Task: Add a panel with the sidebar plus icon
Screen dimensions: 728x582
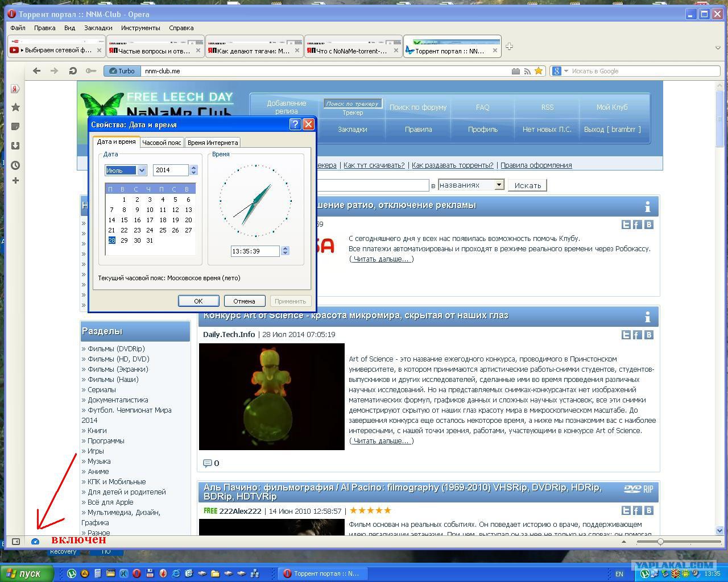Action: click(x=15, y=181)
